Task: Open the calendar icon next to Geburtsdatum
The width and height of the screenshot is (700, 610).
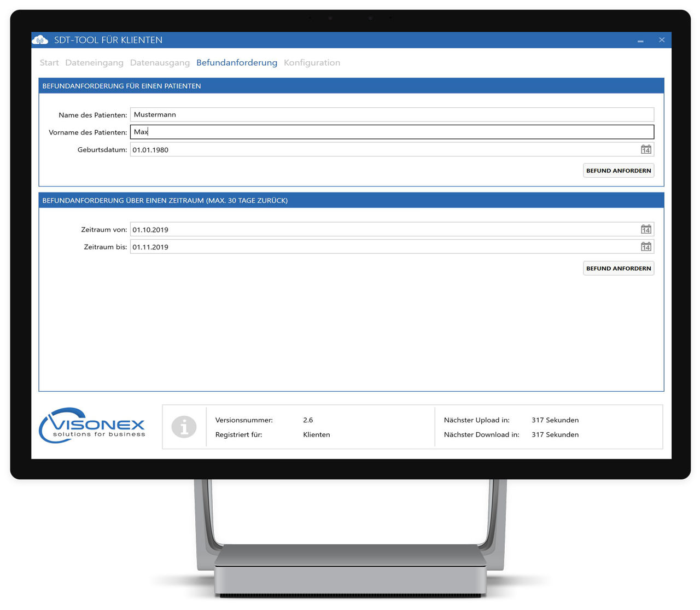Action: click(646, 149)
